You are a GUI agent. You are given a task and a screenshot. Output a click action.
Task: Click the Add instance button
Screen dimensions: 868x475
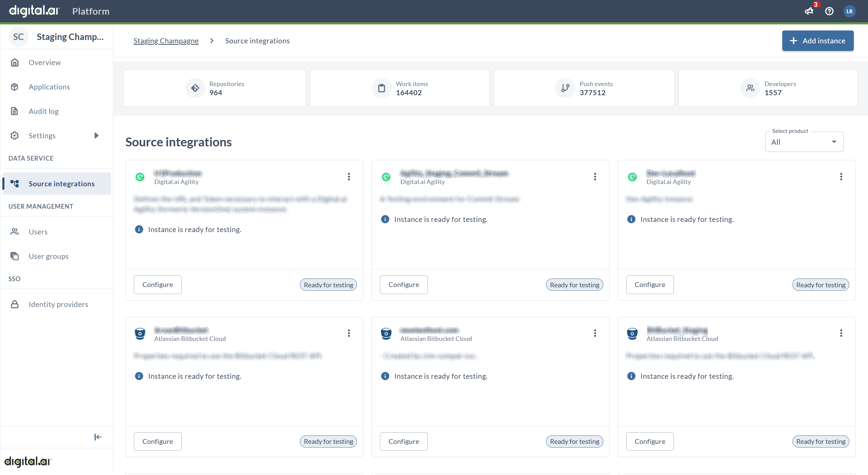click(817, 41)
